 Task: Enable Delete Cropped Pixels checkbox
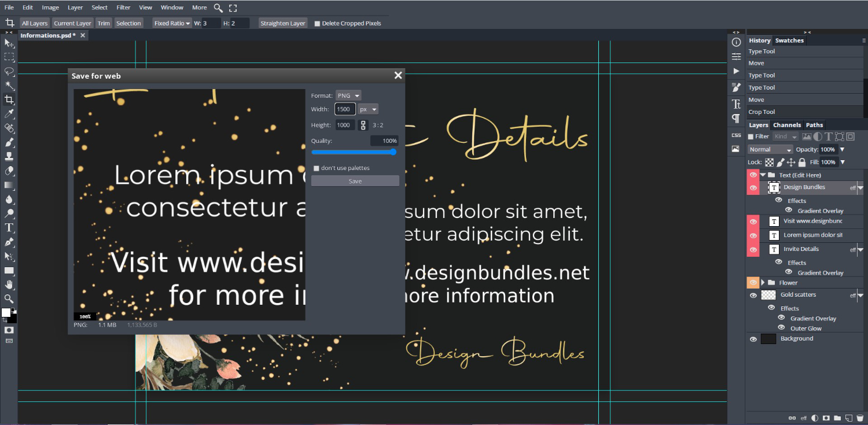(x=317, y=24)
